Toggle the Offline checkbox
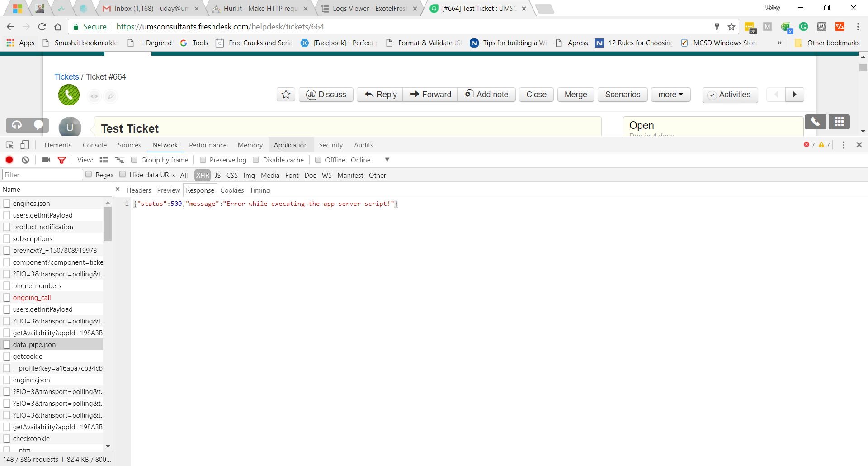 click(318, 160)
